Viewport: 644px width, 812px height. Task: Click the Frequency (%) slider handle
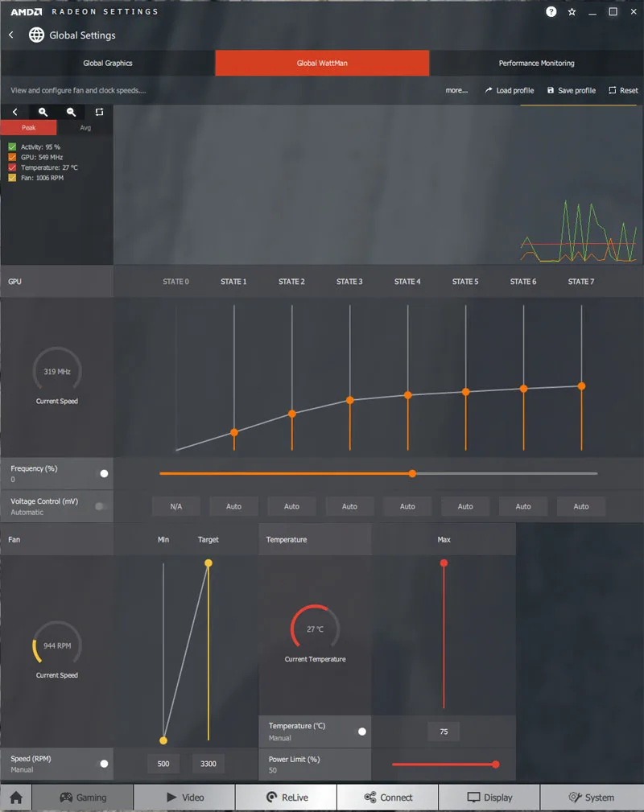[412, 473]
